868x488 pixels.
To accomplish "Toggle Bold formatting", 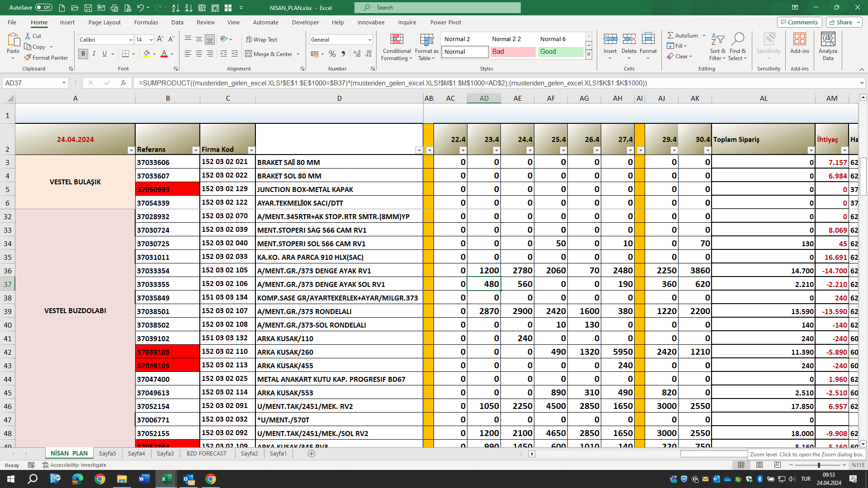I will click(83, 54).
